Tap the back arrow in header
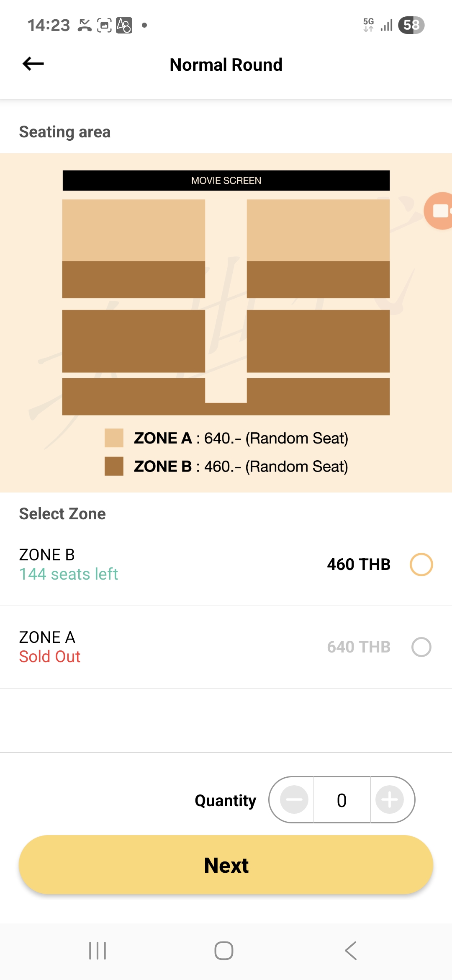Image resolution: width=452 pixels, height=980 pixels. [33, 64]
